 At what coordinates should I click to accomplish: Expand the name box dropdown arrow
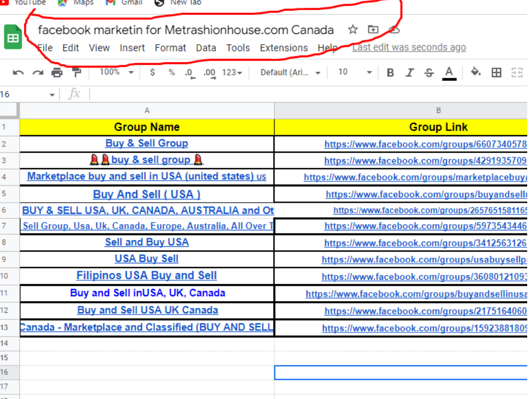52,95
